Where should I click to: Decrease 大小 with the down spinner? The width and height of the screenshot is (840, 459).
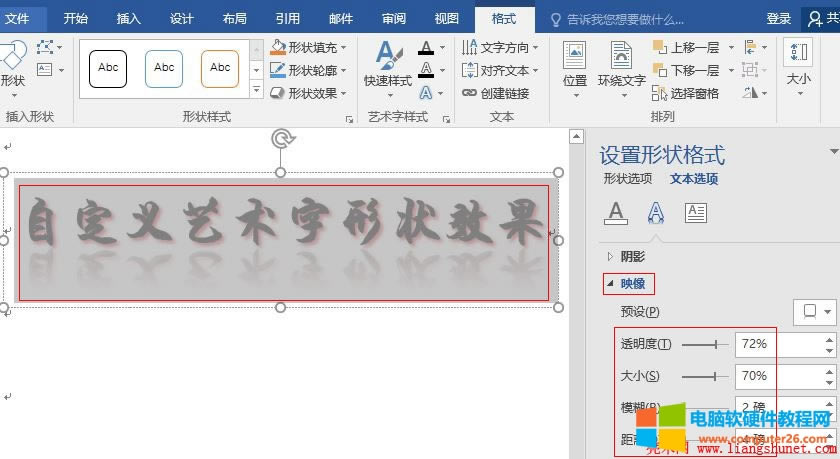point(830,383)
